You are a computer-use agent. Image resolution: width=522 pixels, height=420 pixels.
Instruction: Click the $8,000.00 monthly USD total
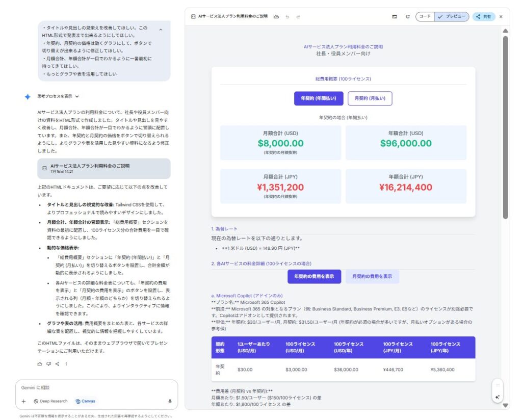pos(281,143)
